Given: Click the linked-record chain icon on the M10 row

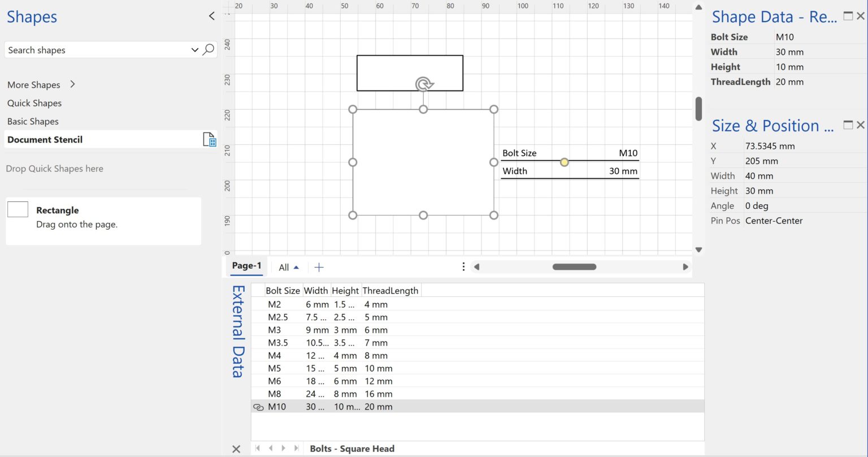Looking at the screenshot, I should pyautogui.click(x=258, y=407).
